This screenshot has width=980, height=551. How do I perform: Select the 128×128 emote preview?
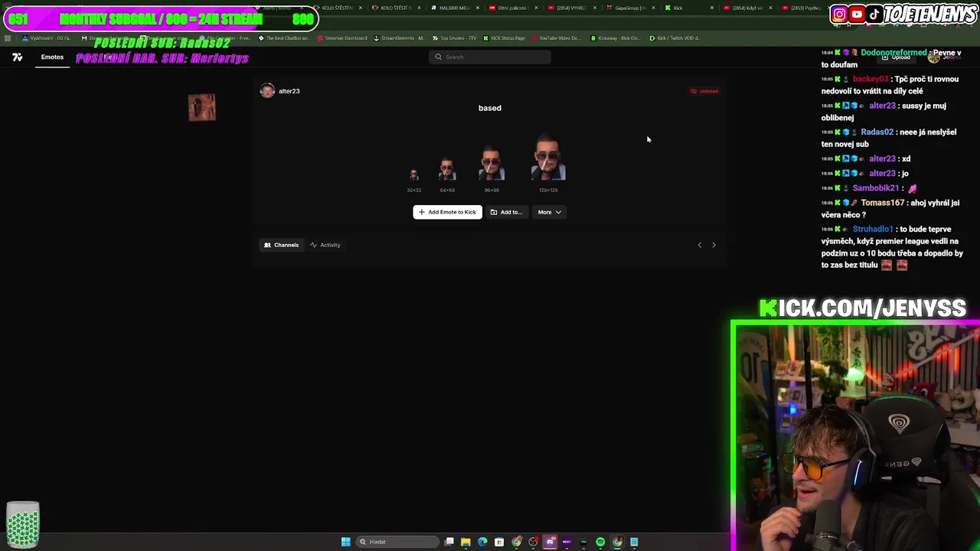point(548,157)
